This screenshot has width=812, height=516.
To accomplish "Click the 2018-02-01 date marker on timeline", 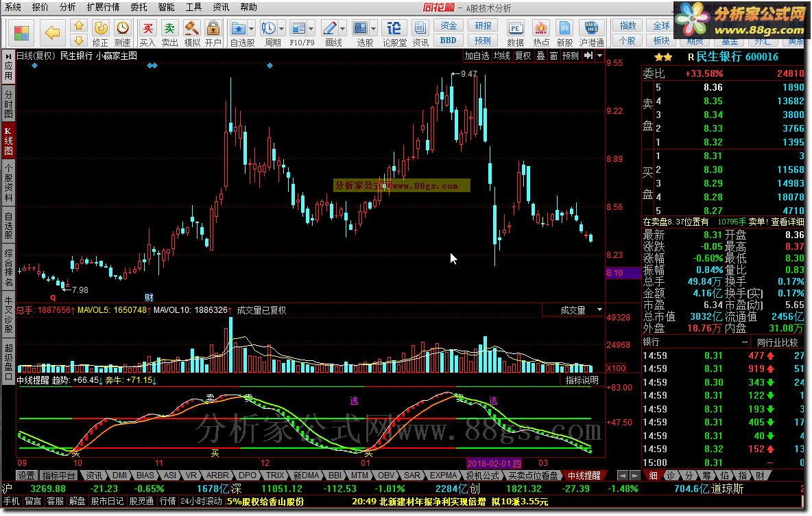I will click(494, 463).
